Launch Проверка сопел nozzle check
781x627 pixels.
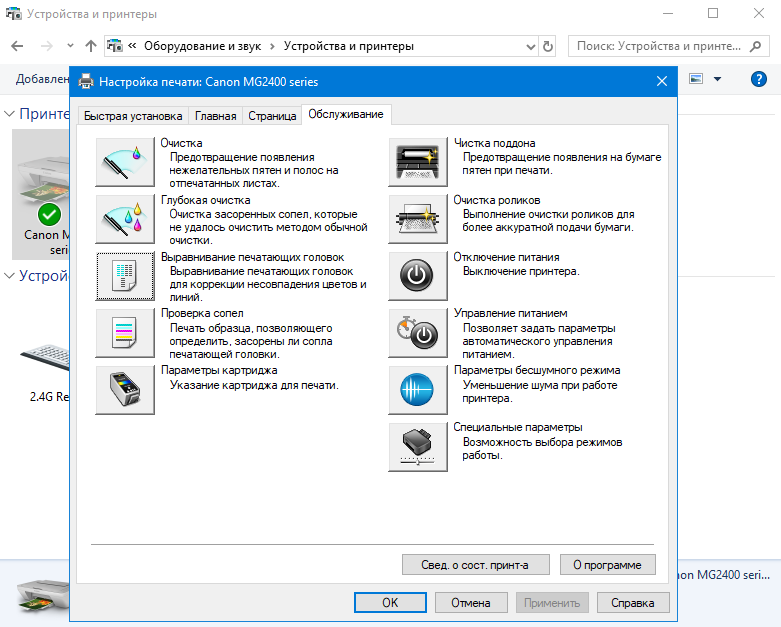pyautogui.click(x=125, y=333)
